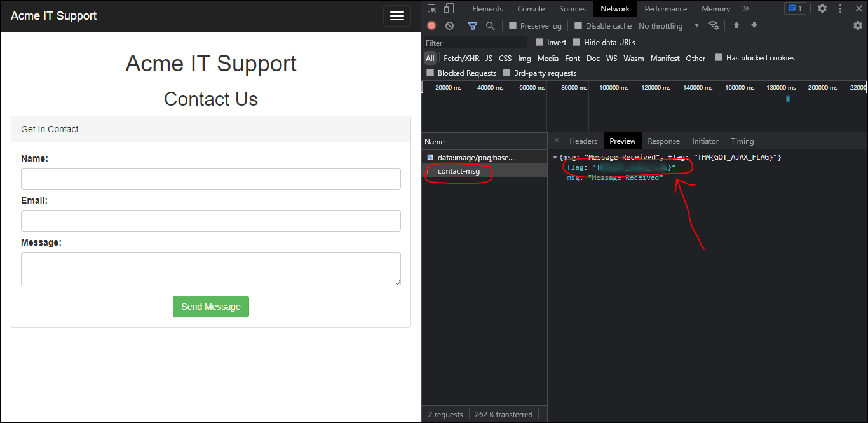
Task: Filter requests by Manifest
Action: [x=665, y=58]
